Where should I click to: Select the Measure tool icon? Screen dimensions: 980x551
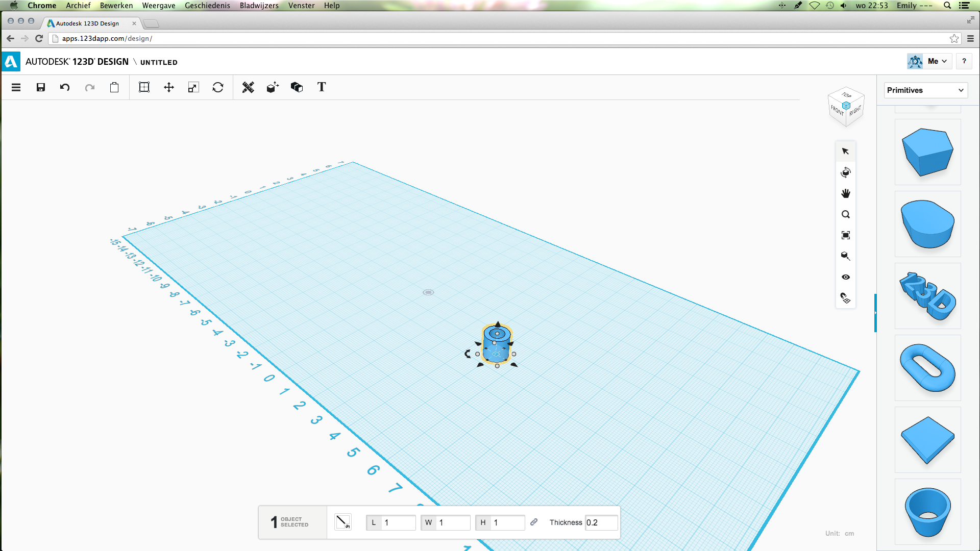pyautogui.click(x=248, y=87)
